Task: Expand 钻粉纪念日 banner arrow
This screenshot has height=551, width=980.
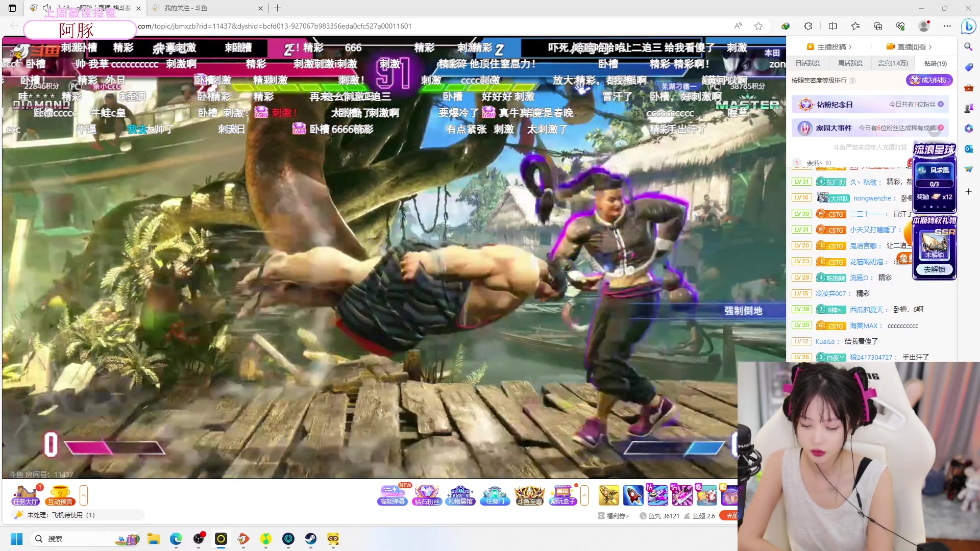Action: click(941, 104)
